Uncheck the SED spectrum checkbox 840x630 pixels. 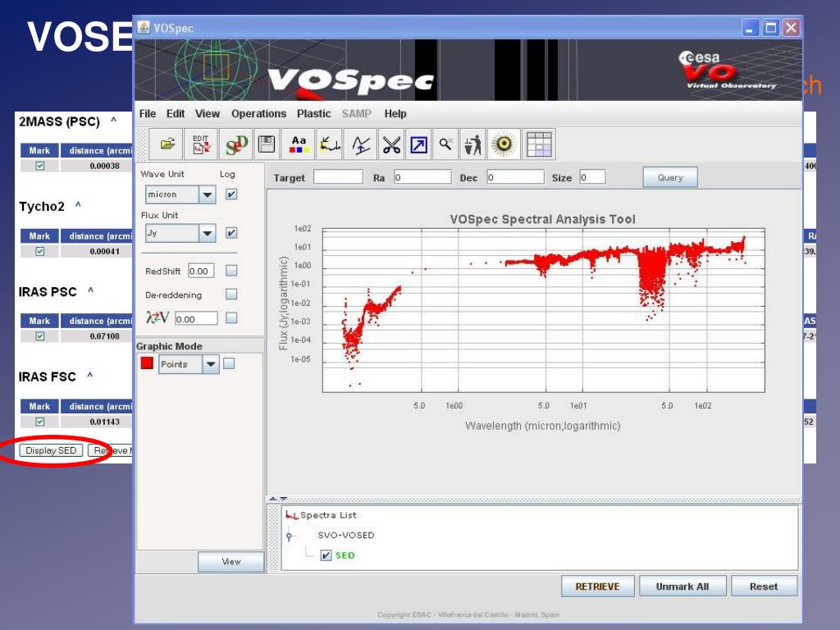click(326, 555)
